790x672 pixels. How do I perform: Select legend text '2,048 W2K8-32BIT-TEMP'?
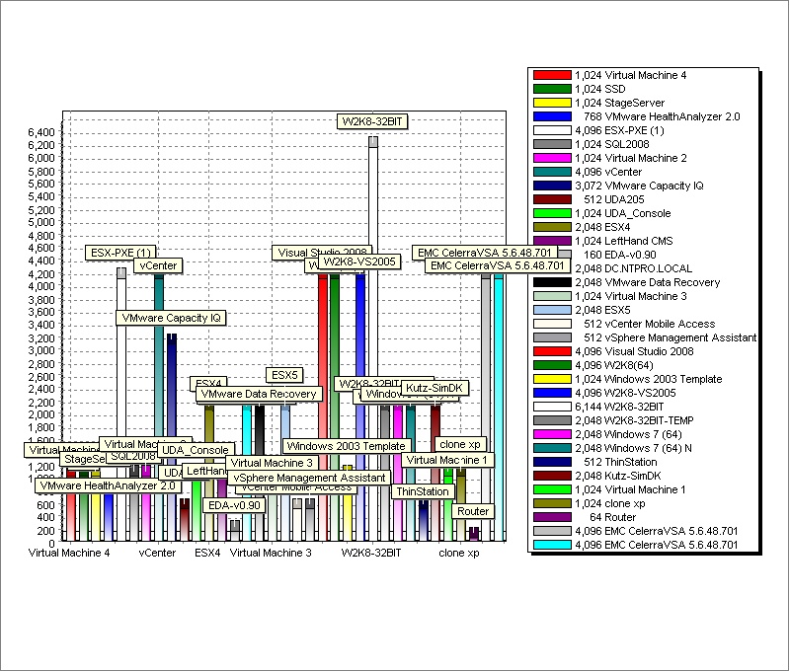pos(634,420)
